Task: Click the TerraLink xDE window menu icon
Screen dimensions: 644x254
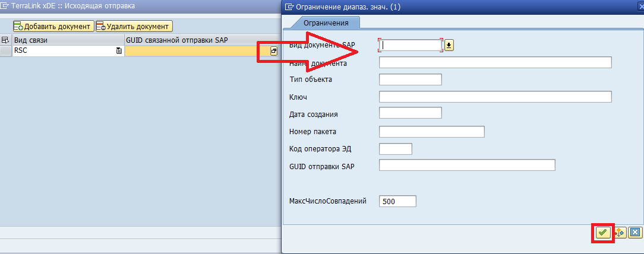Action: pyautogui.click(x=5, y=5)
